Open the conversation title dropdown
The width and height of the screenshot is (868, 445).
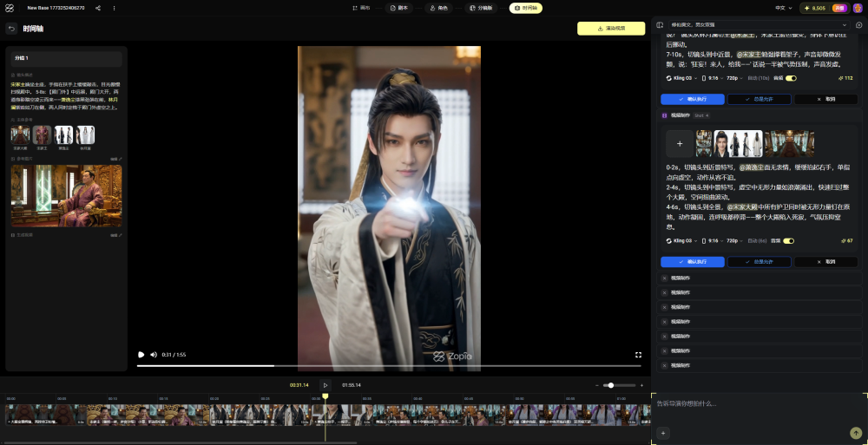pyautogui.click(x=759, y=25)
